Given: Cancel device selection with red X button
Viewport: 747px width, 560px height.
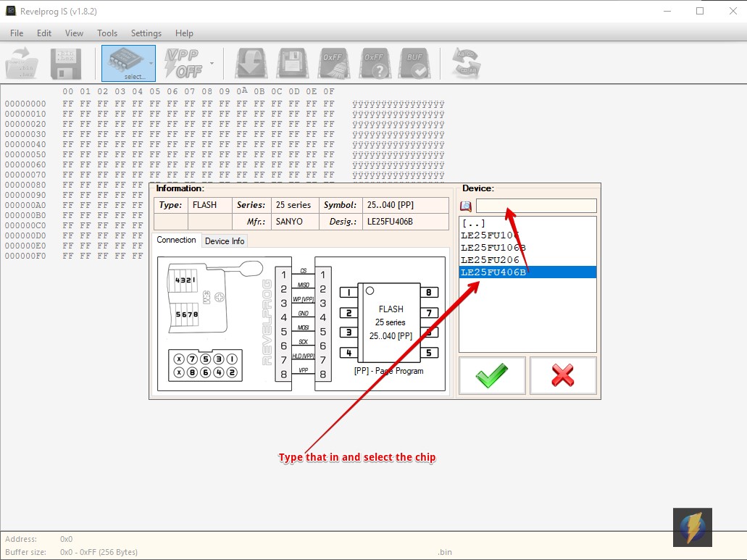Looking at the screenshot, I should point(563,375).
